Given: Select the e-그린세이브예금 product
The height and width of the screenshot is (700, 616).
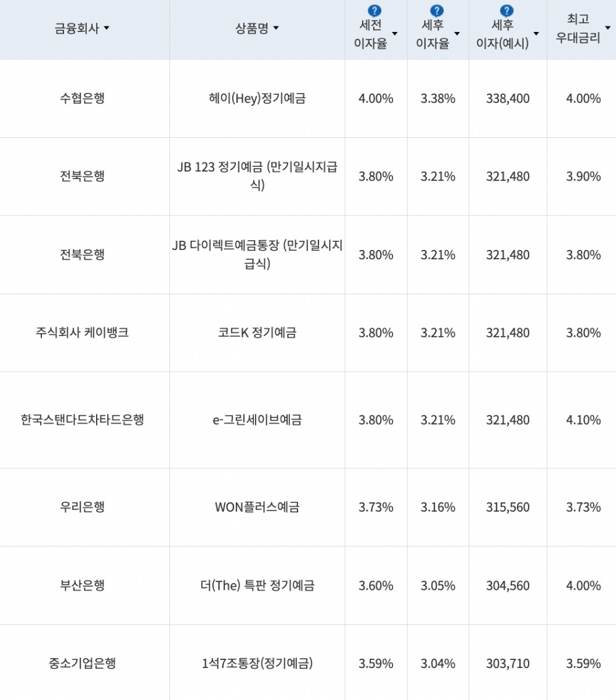Looking at the screenshot, I should pyautogui.click(x=256, y=420).
